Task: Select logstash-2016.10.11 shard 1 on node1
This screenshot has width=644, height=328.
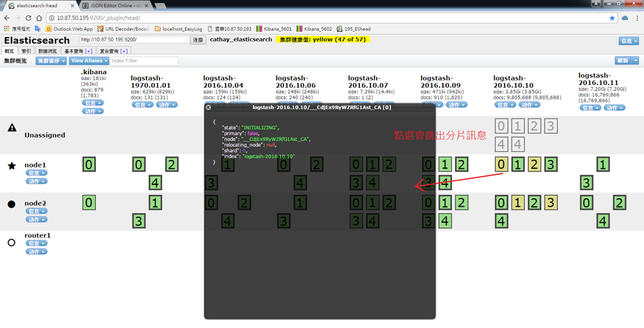Action: [602, 164]
